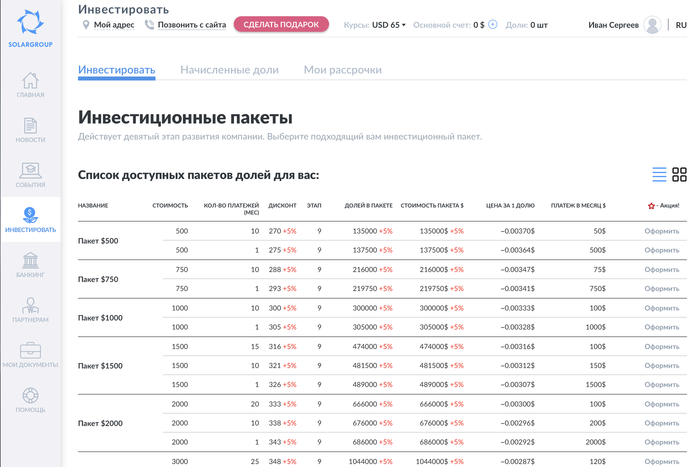
Task: Click Оформить for the first Пакет $500 row
Action: pyautogui.click(x=661, y=231)
